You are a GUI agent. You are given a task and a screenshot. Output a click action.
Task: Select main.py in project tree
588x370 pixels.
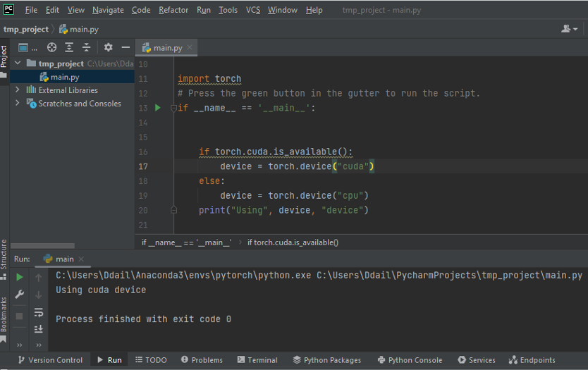(72, 77)
